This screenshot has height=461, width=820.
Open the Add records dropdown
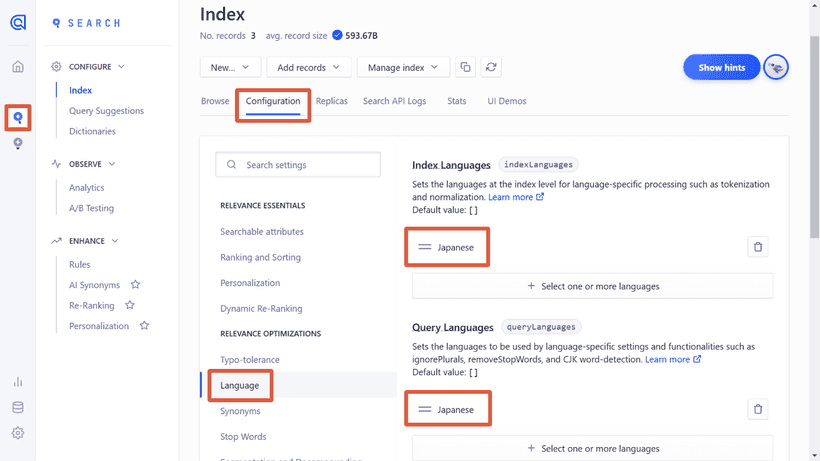pos(309,67)
